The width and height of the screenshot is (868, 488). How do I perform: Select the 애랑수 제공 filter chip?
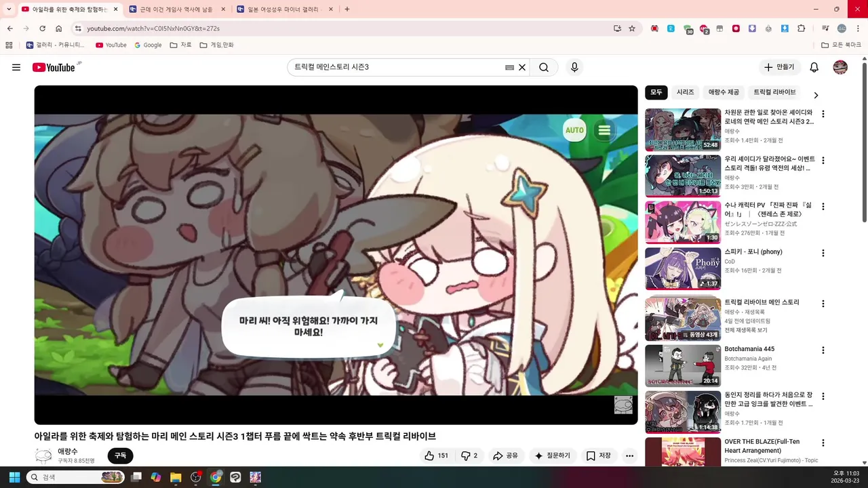click(724, 92)
